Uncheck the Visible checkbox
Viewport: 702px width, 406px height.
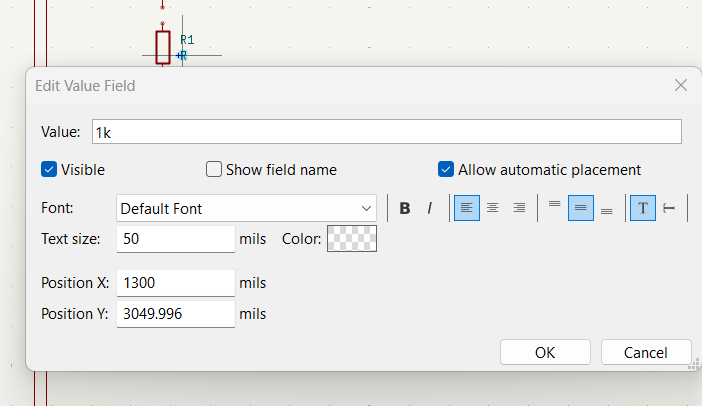click(49, 170)
